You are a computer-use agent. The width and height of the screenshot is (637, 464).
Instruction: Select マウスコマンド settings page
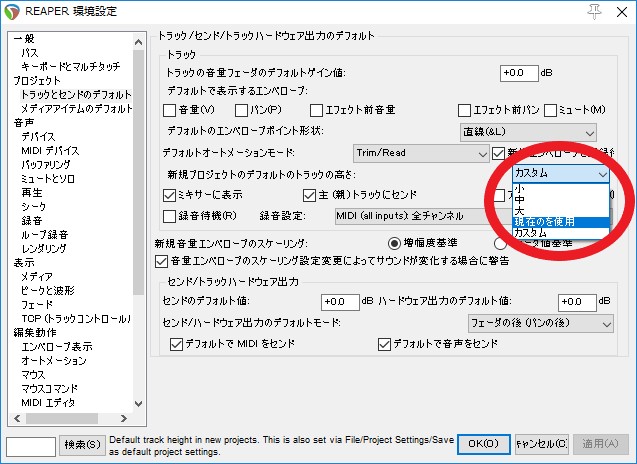pos(50,388)
